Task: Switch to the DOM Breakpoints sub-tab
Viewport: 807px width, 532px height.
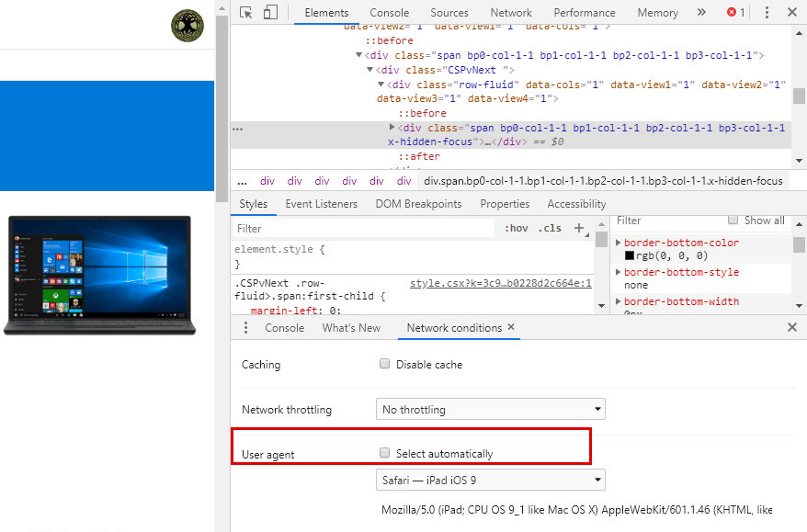Action: [418, 204]
